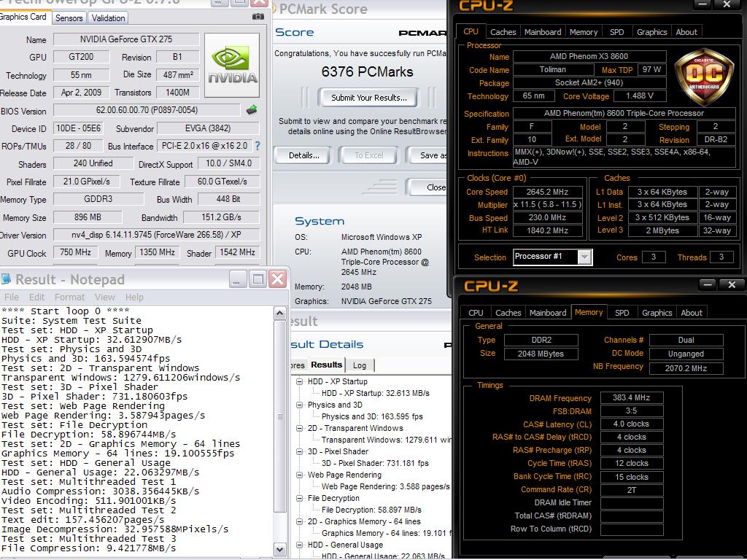Click Notepad scrollbar down arrow
The width and height of the screenshot is (747, 560).
point(279,548)
